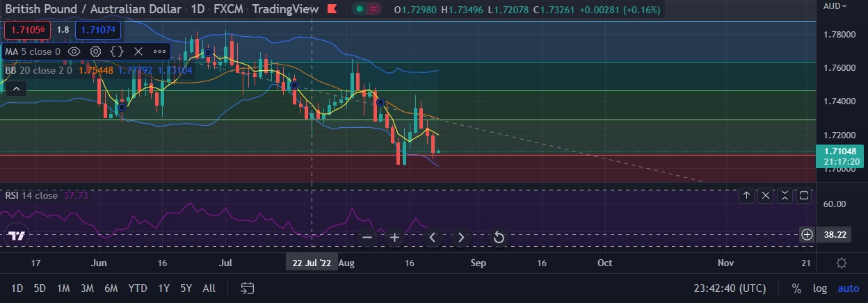Screen dimensions: 868x303
Task: Click the TradingView logo watermark
Action: pos(18,236)
